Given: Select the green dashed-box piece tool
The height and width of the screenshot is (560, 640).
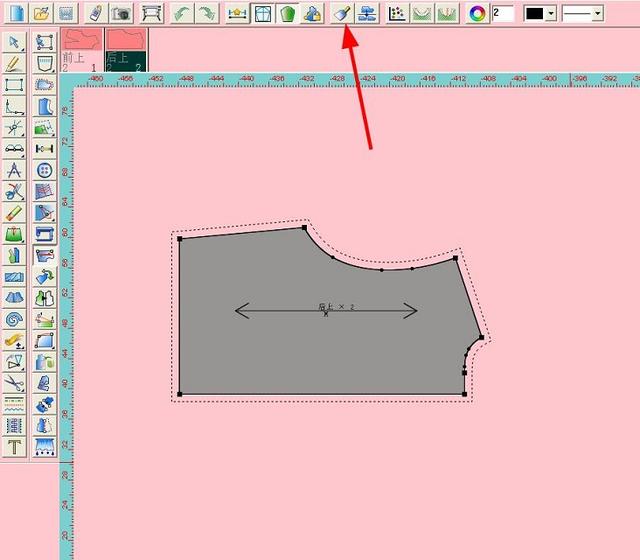Looking at the screenshot, I should pyautogui.click(x=44, y=127).
